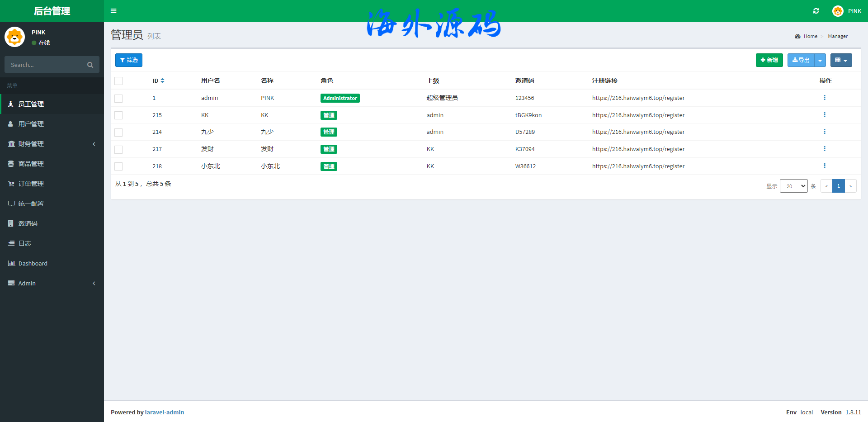Open three-dot actions for ID 215 row
Viewport: 868px width, 422px height.
[824, 115]
